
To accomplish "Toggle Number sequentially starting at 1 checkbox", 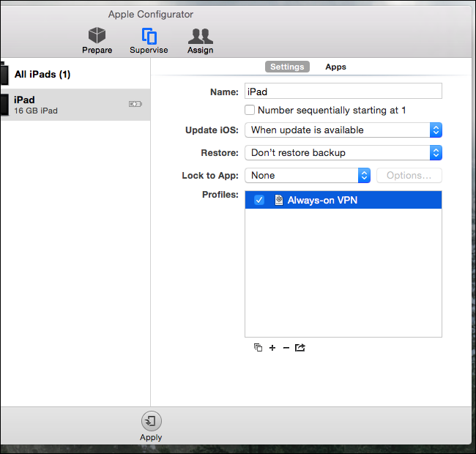I will [250, 110].
